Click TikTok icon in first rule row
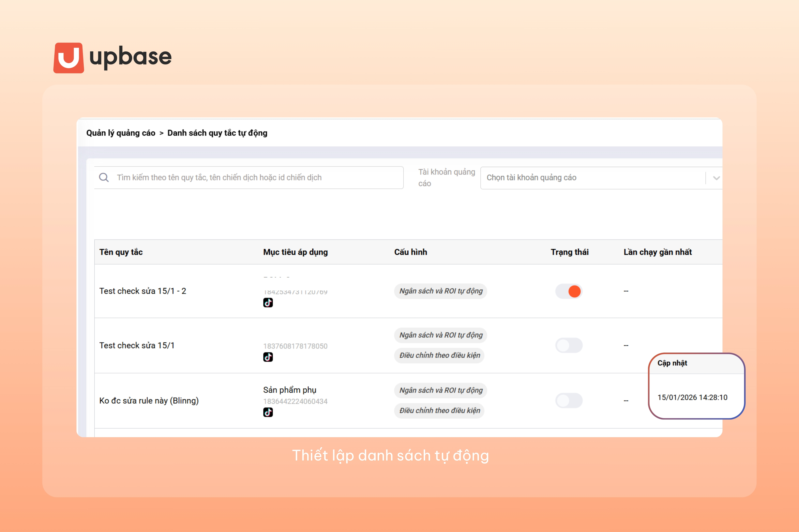 268,302
